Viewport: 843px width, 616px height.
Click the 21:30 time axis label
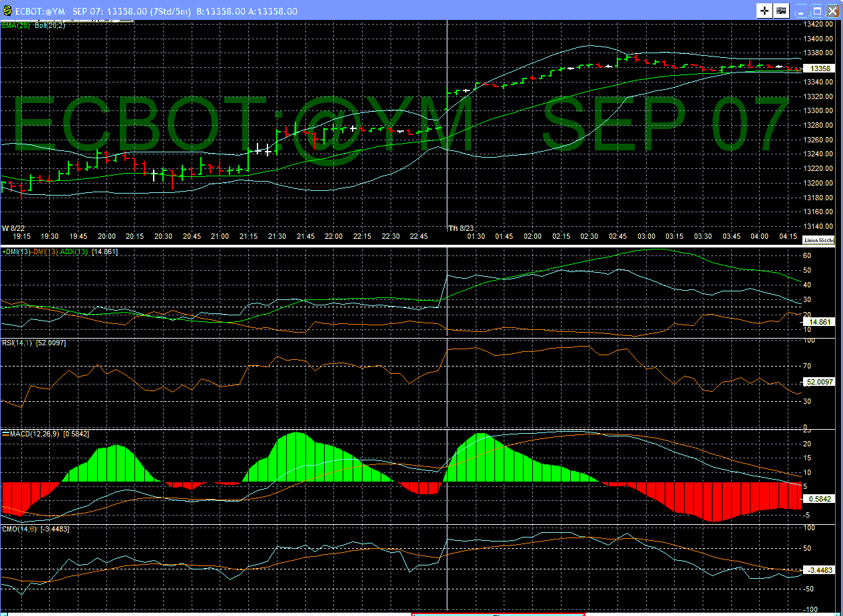[x=277, y=236]
